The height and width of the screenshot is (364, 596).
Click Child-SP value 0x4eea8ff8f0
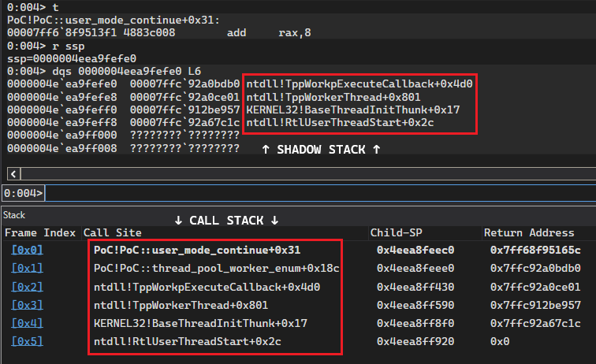(x=415, y=323)
